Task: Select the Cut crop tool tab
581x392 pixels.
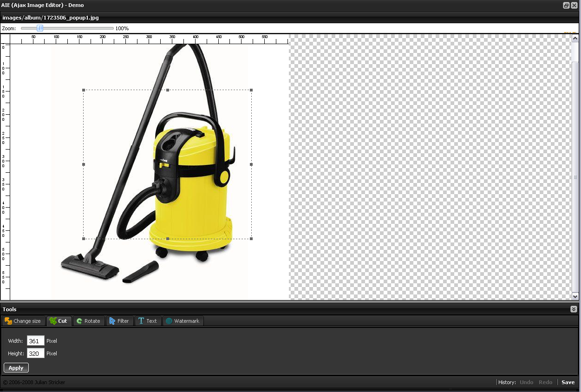Action: (59, 321)
